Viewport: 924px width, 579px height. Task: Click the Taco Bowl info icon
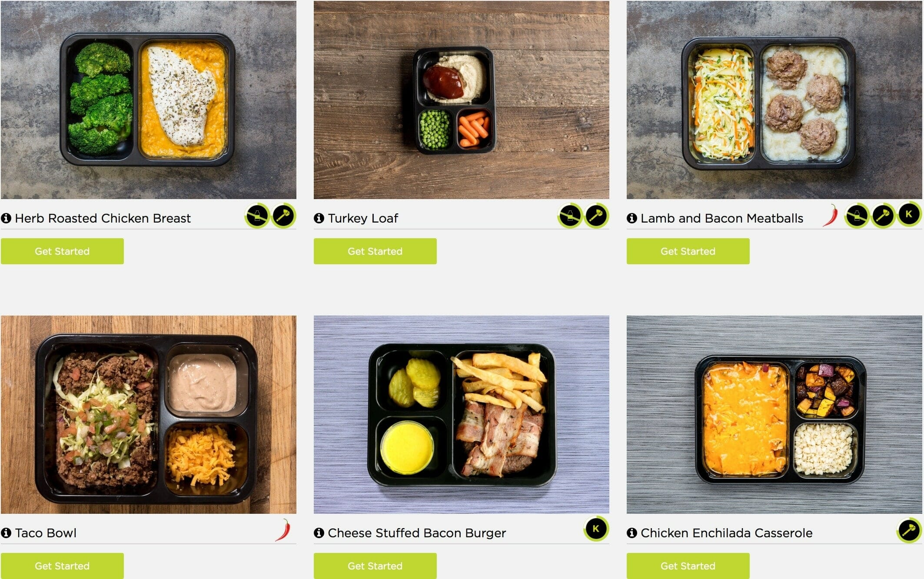click(x=6, y=533)
